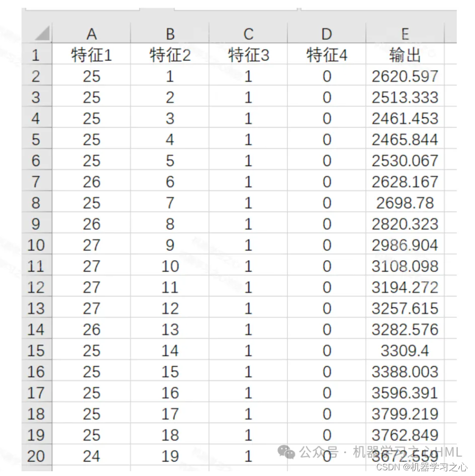Select column E header
This screenshot has height=476, width=475.
[405, 33]
